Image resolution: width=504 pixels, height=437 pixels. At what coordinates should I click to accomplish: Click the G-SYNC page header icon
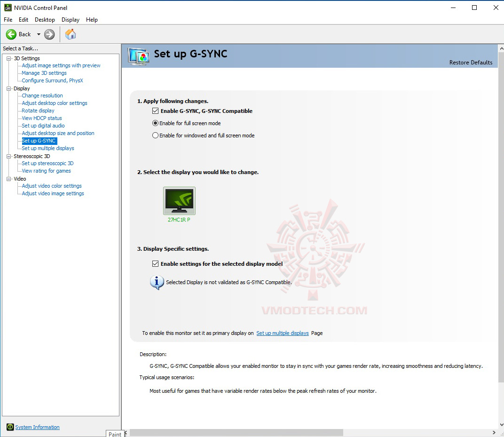pos(139,56)
